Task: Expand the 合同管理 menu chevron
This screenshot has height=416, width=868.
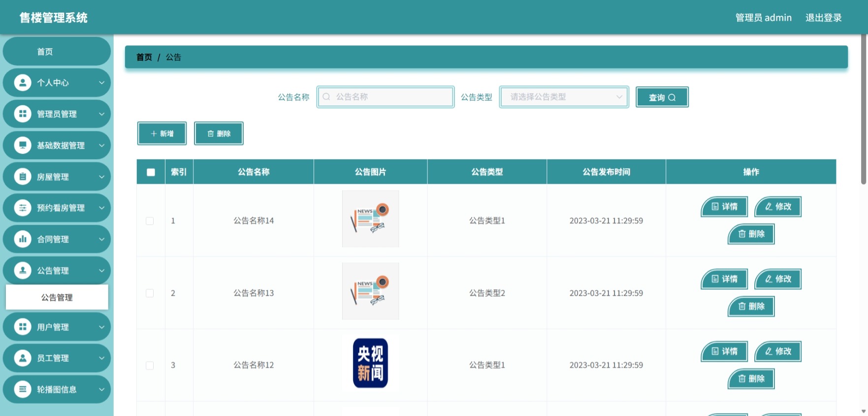Action: tap(101, 239)
